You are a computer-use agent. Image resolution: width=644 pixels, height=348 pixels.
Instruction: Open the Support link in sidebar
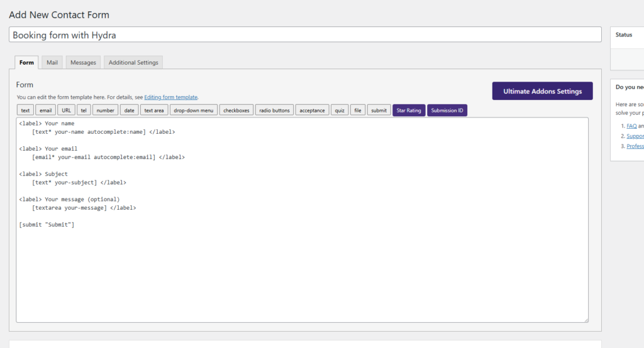tap(635, 136)
